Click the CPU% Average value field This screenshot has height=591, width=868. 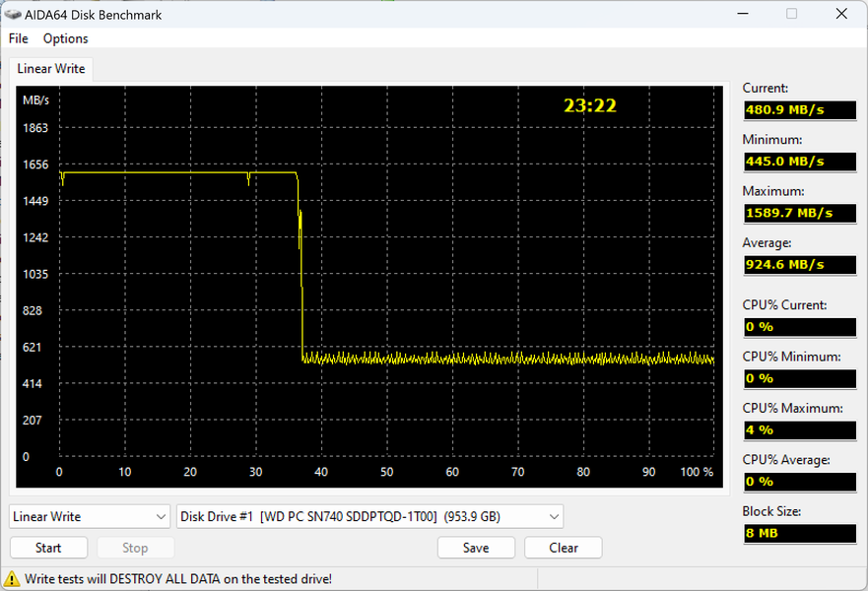click(800, 482)
